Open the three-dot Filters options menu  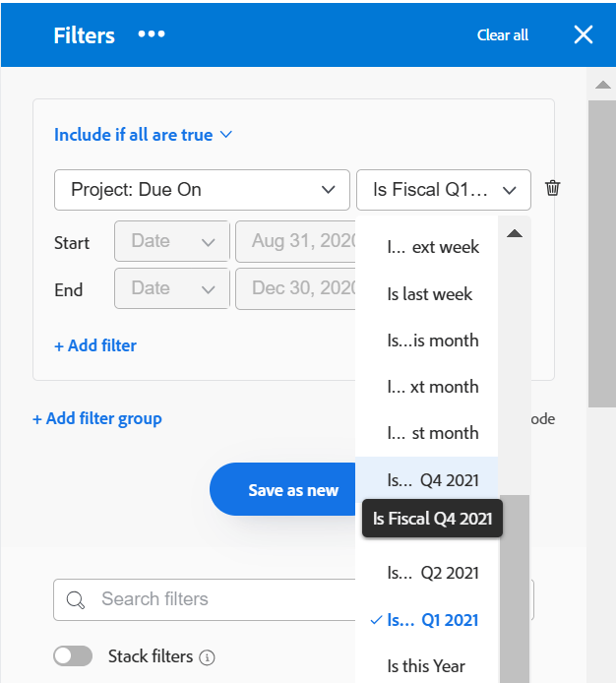pyautogui.click(x=152, y=34)
